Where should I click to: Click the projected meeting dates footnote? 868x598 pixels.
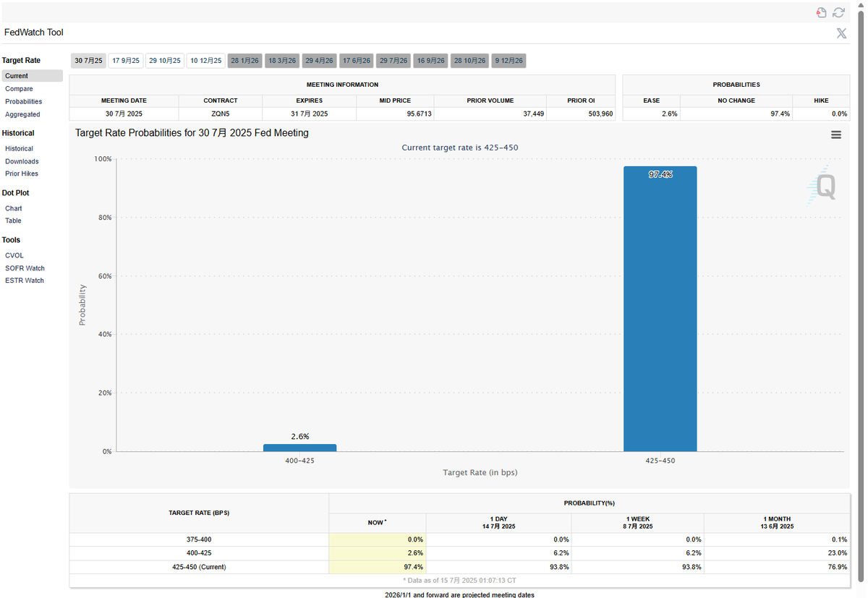(x=459, y=594)
